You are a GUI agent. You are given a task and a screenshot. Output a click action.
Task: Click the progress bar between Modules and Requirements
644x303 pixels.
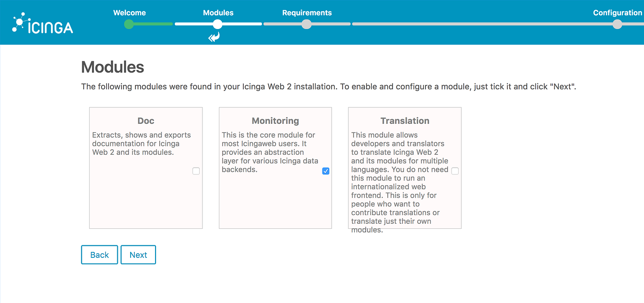point(262,24)
